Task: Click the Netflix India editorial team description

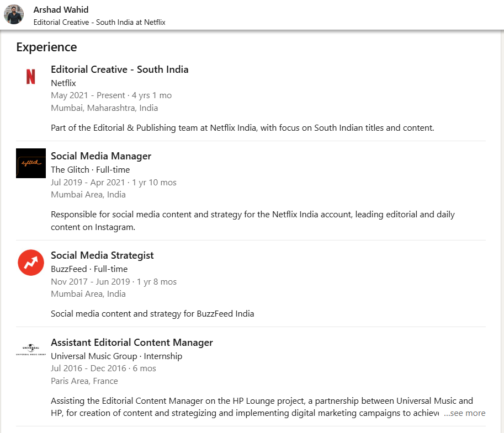Action: coord(242,128)
